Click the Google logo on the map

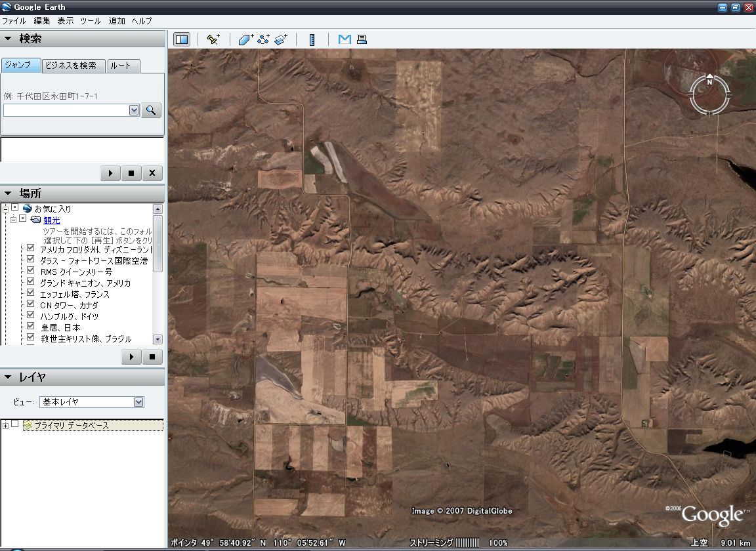pos(713,516)
